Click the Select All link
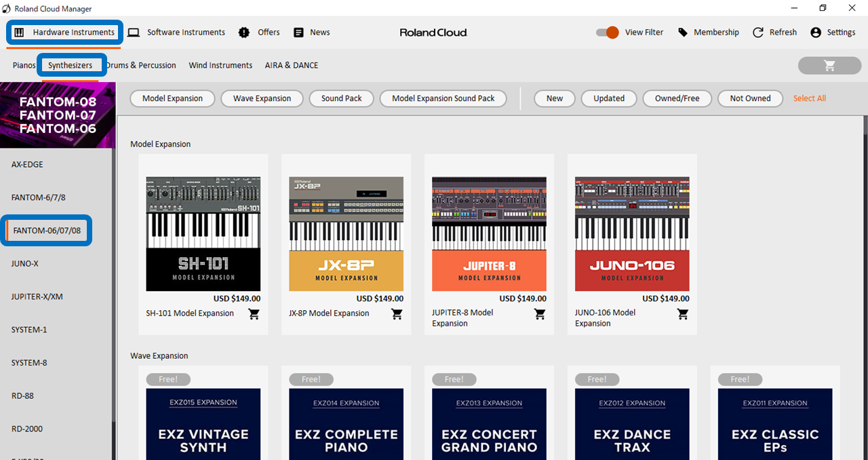 pyautogui.click(x=810, y=98)
